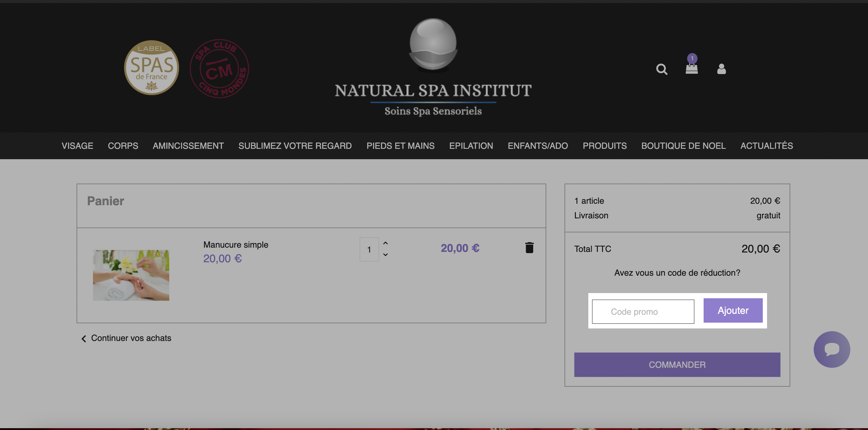Image resolution: width=868 pixels, height=430 pixels.
Task: Click the COMMANDER button
Action: click(x=677, y=365)
